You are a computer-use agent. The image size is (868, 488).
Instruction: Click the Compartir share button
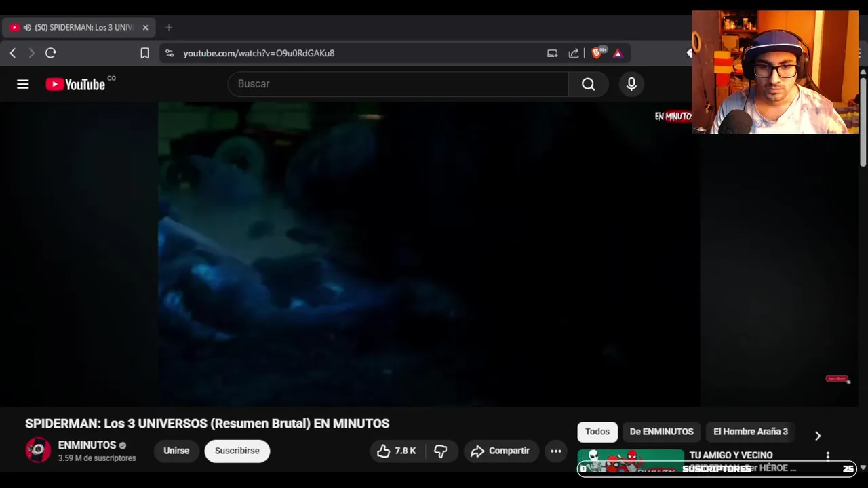[501, 451]
